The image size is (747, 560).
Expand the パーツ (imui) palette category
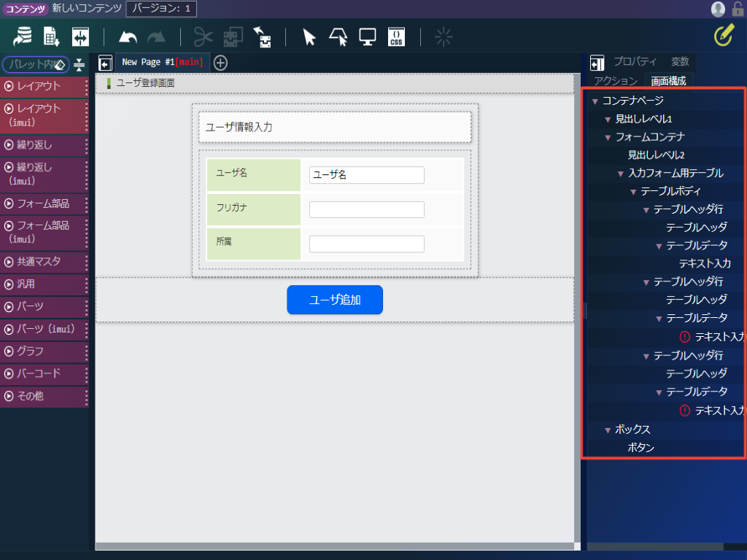(x=44, y=329)
